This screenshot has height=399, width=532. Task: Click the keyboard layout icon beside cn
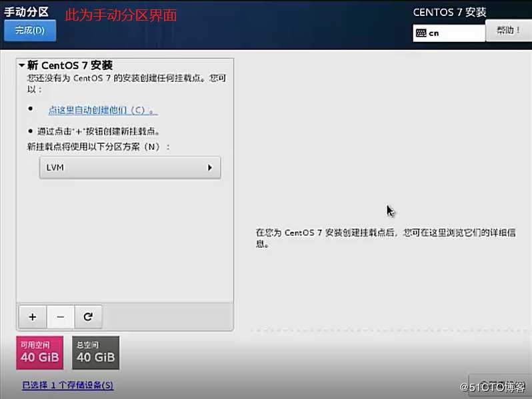coord(421,33)
